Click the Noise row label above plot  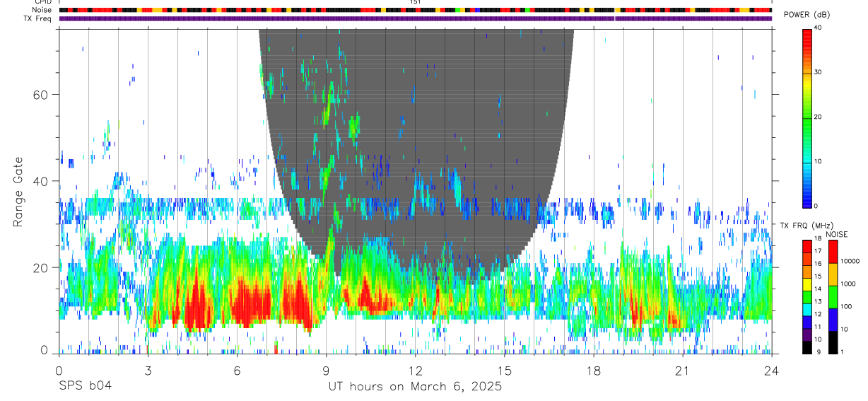tap(42, 10)
